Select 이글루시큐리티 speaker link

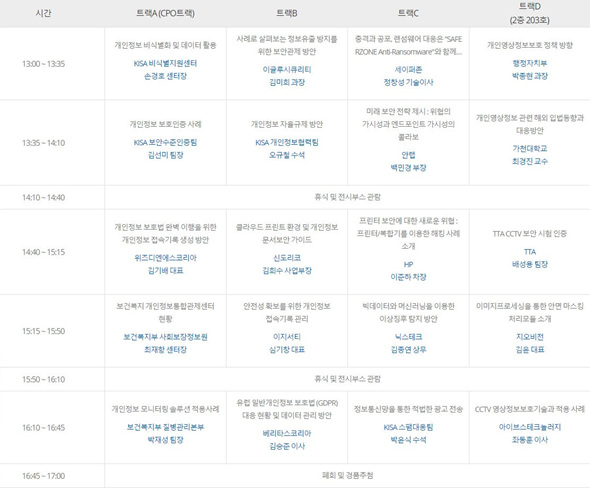pyautogui.click(x=287, y=70)
